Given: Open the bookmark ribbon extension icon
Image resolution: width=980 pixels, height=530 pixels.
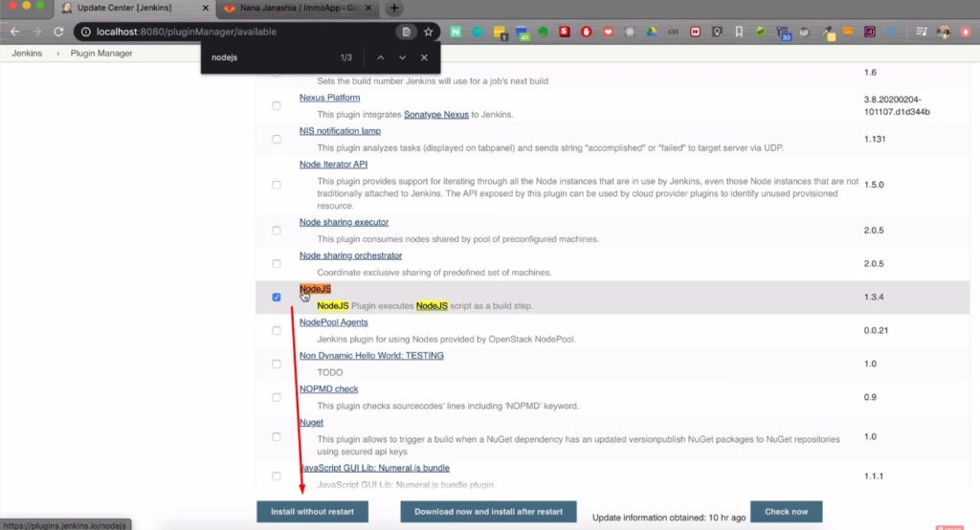Looking at the screenshot, I should [x=739, y=32].
